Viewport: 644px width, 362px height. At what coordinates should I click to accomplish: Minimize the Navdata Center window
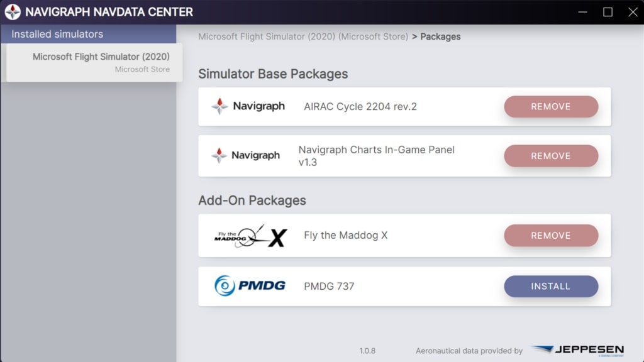click(582, 12)
